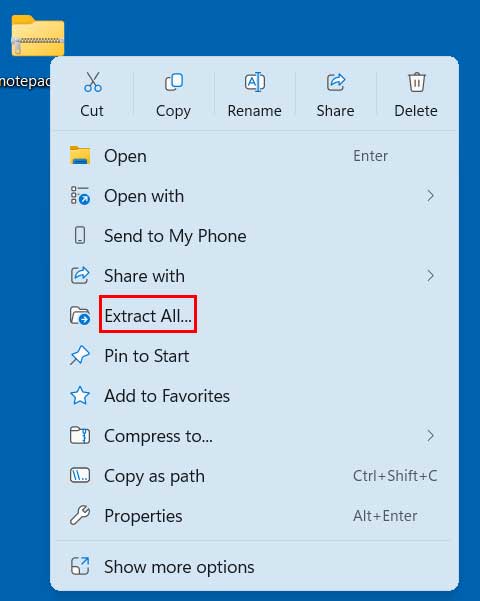Click the Delete trash can icon
Image resolution: width=480 pixels, height=601 pixels.
pyautogui.click(x=417, y=82)
